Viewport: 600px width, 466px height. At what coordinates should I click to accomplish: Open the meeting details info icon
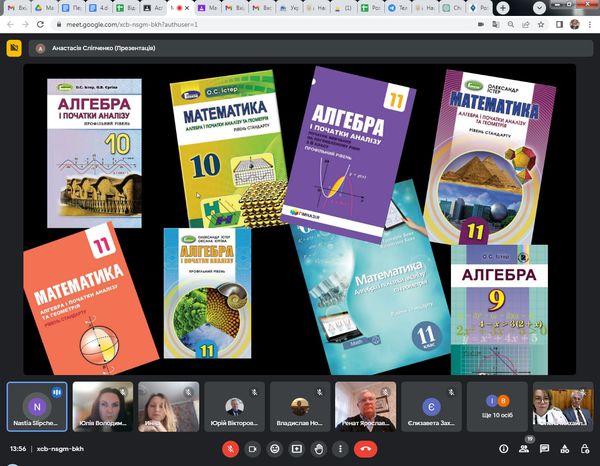click(503, 449)
